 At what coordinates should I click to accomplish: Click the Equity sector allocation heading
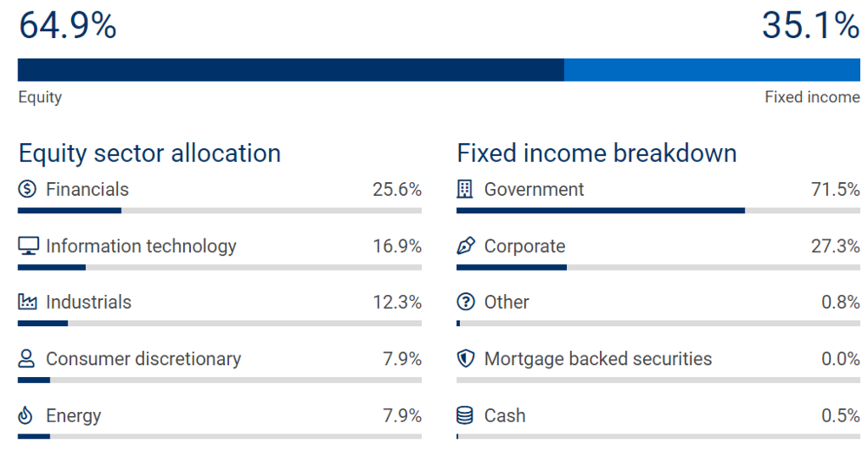[149, 153]
